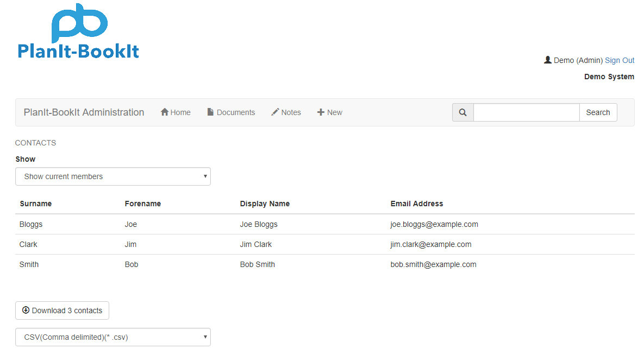Click the download arrow icon

pyautogui.click(x=26, y=310)
